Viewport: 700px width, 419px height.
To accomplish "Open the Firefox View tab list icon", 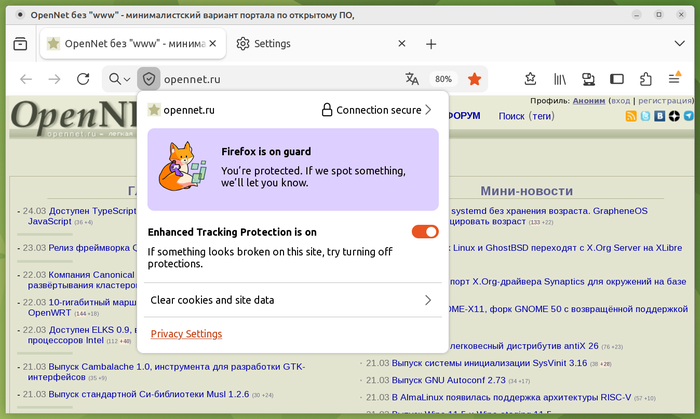I will click(x=20, y=44).
